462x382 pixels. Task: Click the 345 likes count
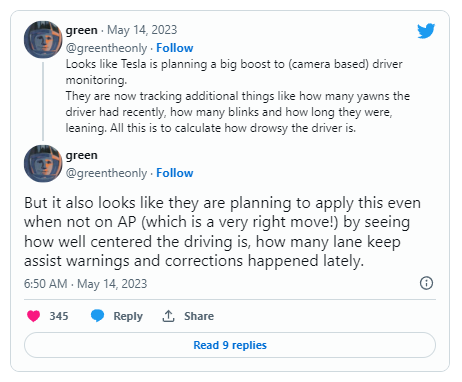[x=59, y=316]
